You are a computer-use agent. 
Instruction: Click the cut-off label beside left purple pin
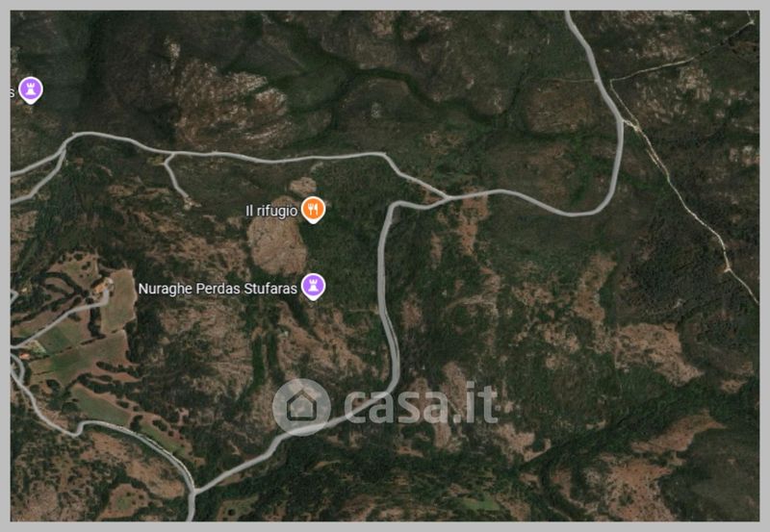pos(13,92)
